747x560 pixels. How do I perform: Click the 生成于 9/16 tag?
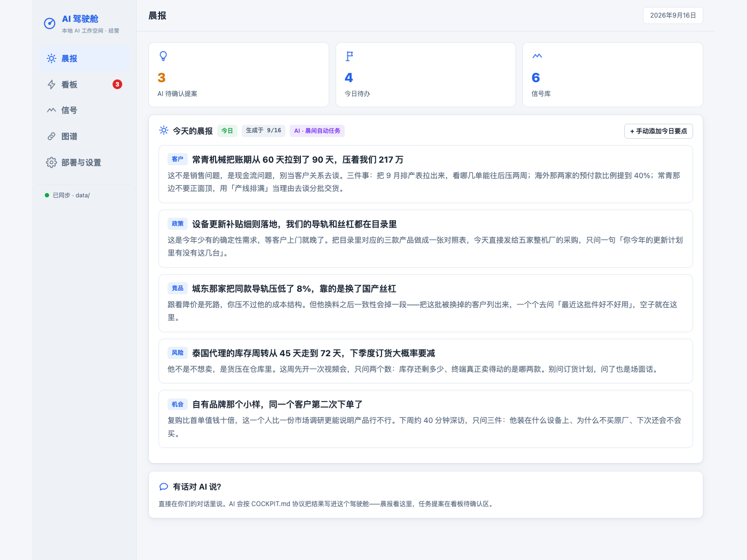point(264,131)
